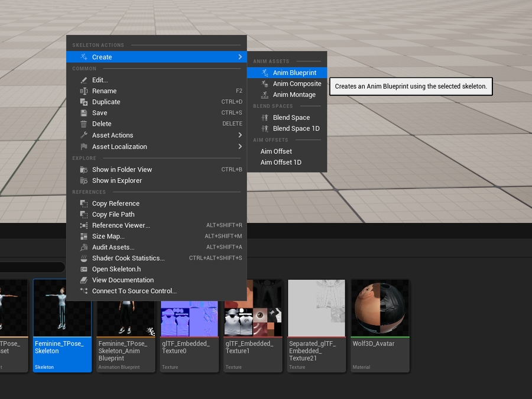
Task: Select Show in Folder View
Action: pyautogui.click(x=122, y=170)
